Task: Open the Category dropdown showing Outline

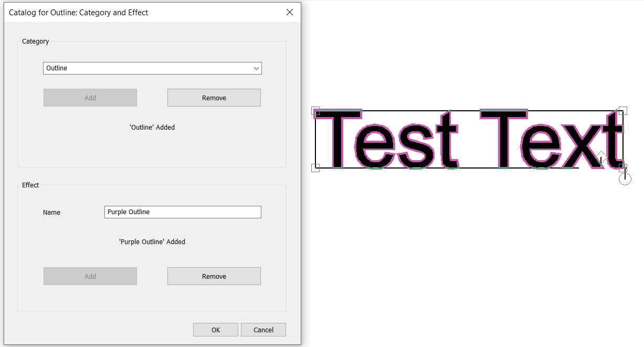Action: tap(152, 68)
